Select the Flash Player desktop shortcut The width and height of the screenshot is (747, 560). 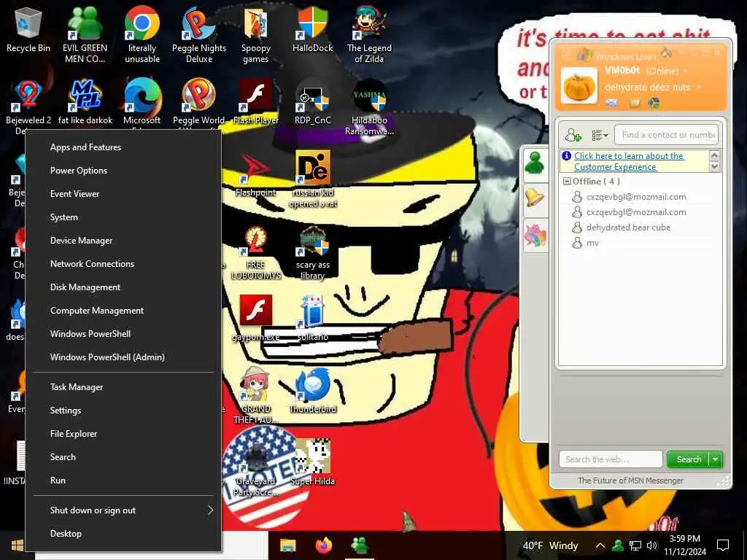coord(256,102)
